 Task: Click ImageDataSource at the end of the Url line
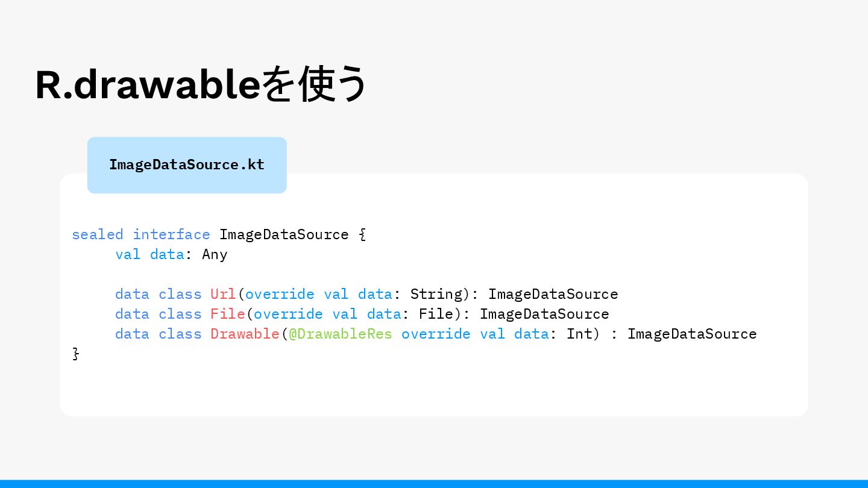pos(553,294)
